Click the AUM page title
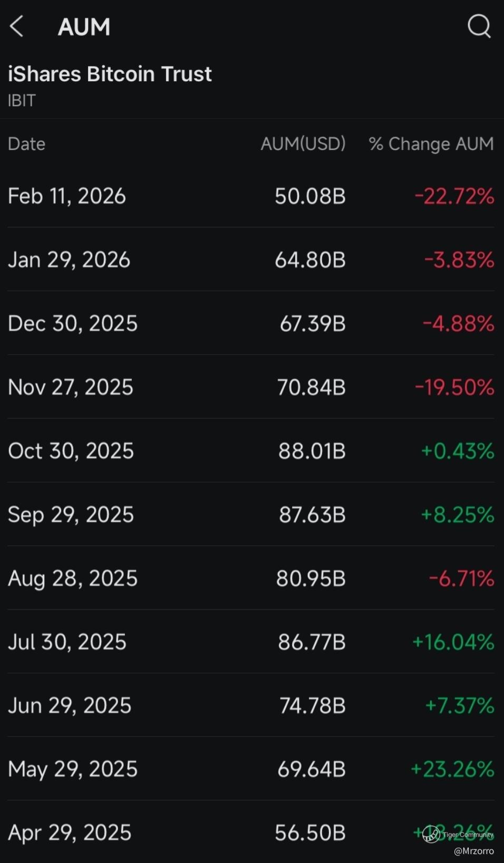The height and width of the screenshot is (863, 504). (84, 27)
